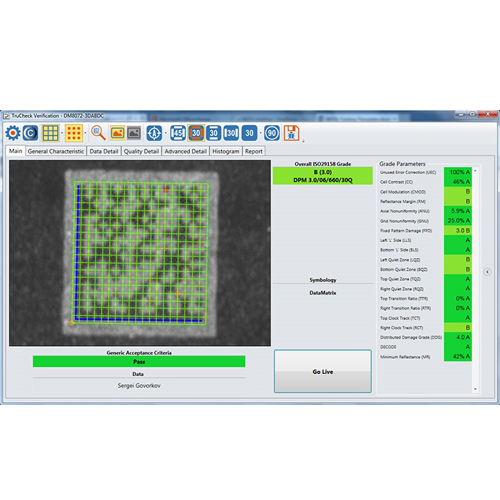The image size is (500, 500).
Task: Switch to the General Characteristic tab
Action: pyautogui.click(x=56, y=151)
